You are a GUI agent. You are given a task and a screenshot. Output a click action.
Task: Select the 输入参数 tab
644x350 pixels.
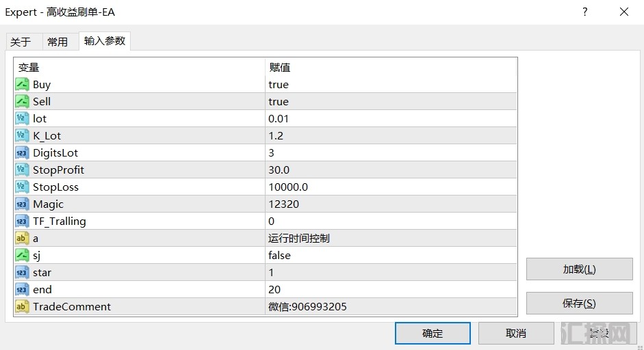tap(105, 41)
